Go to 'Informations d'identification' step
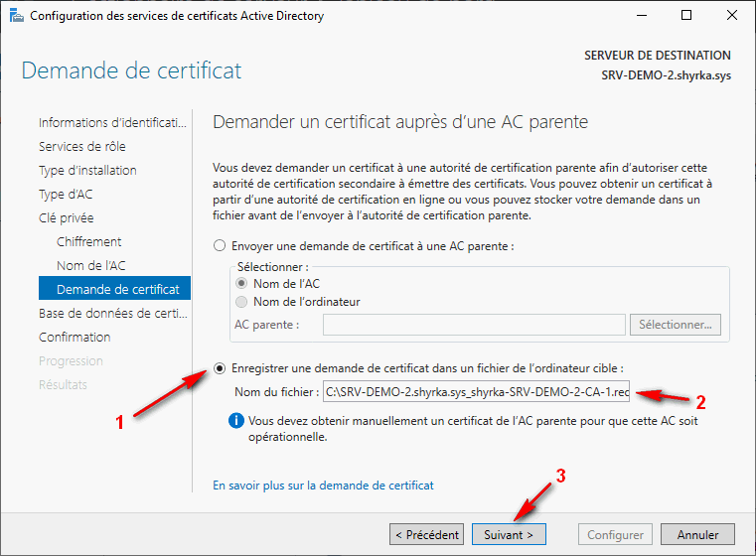 pyautogui.click(x=112, y=123)
